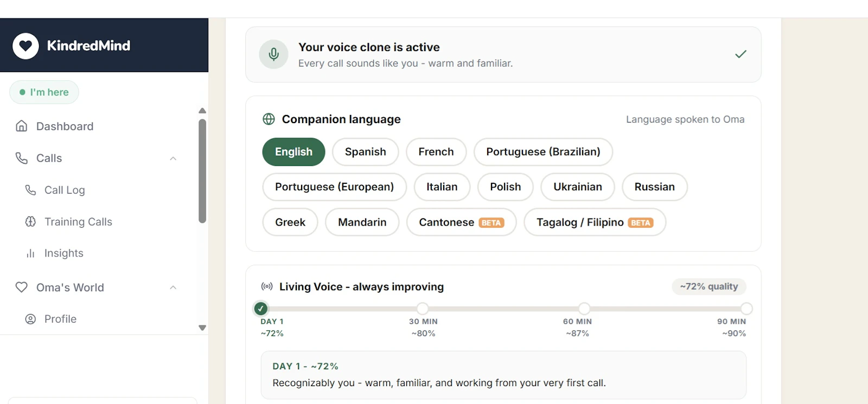Click the '~90%' label under 90 MIN
This screenshot has height=404, width=868.
tap(734, 334)
